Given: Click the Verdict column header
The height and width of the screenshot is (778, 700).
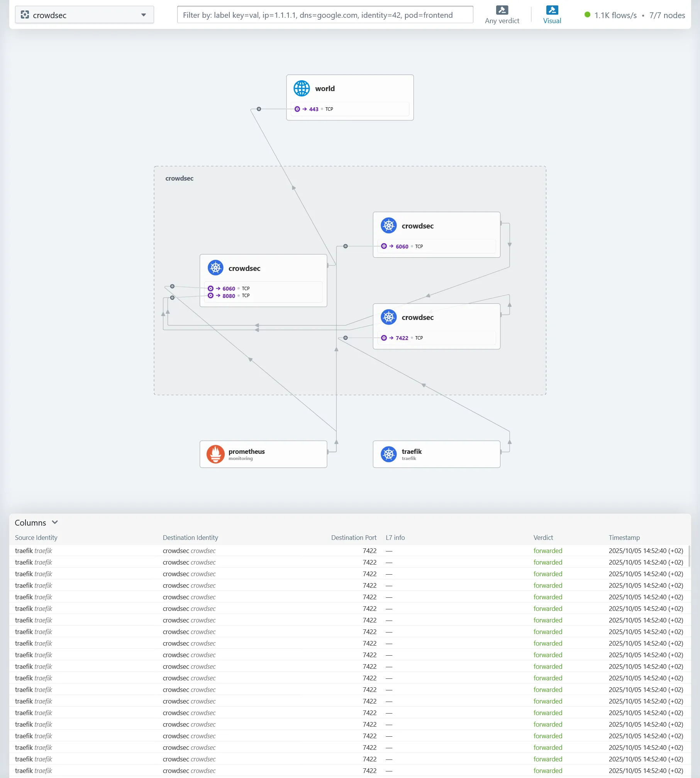Looking at the screenshot, I should tap(543, 538).
